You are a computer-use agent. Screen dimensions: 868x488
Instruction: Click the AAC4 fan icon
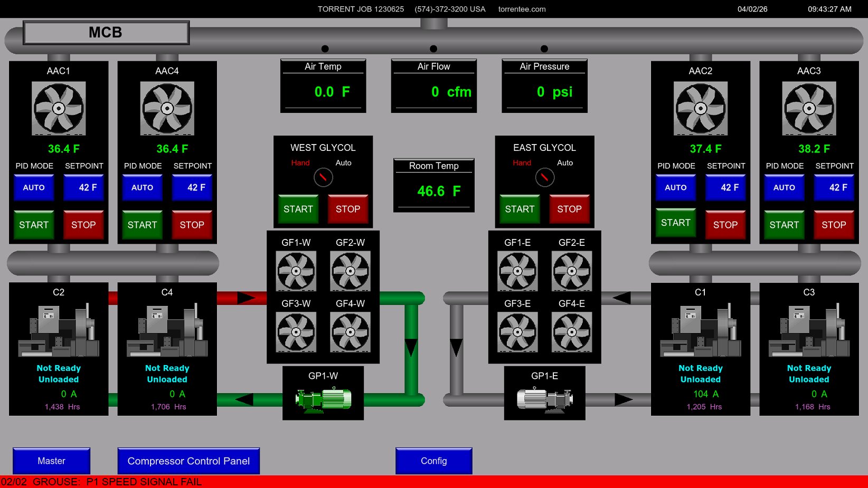[x=167, y=108]
